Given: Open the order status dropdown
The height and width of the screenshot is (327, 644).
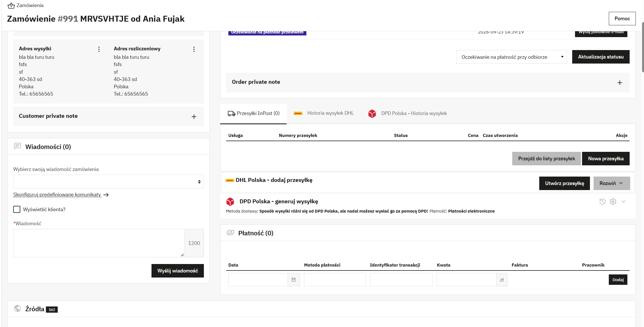Looking at the screenshot, I should (x=511, y=57).
